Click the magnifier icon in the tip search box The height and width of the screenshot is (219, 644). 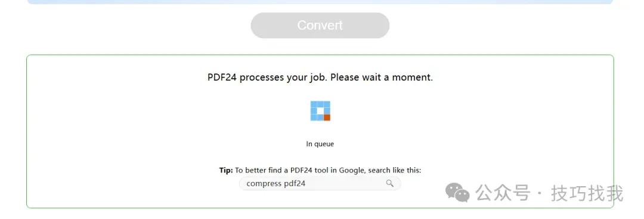[x=389, y=183]
